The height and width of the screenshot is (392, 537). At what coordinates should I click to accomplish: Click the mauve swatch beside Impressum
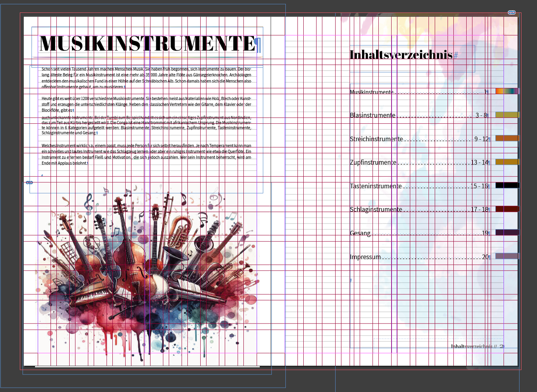[x=507, y=256]
